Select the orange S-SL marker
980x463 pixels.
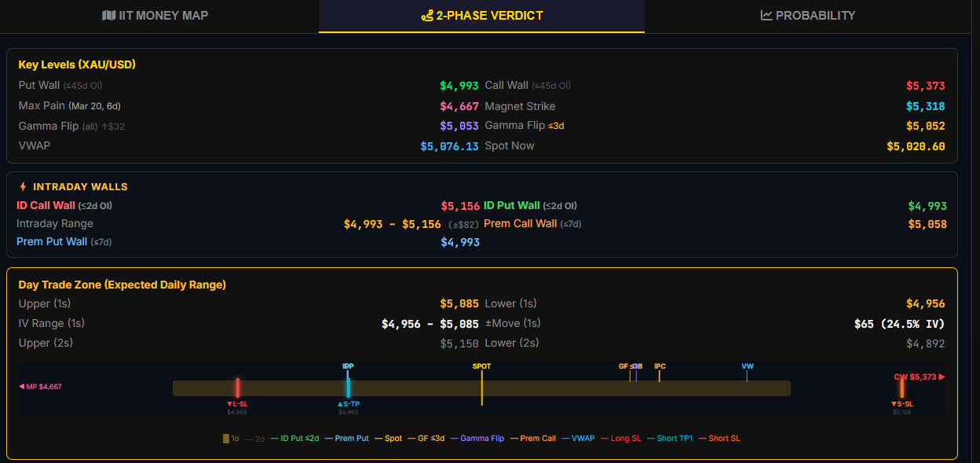[902, 388]
